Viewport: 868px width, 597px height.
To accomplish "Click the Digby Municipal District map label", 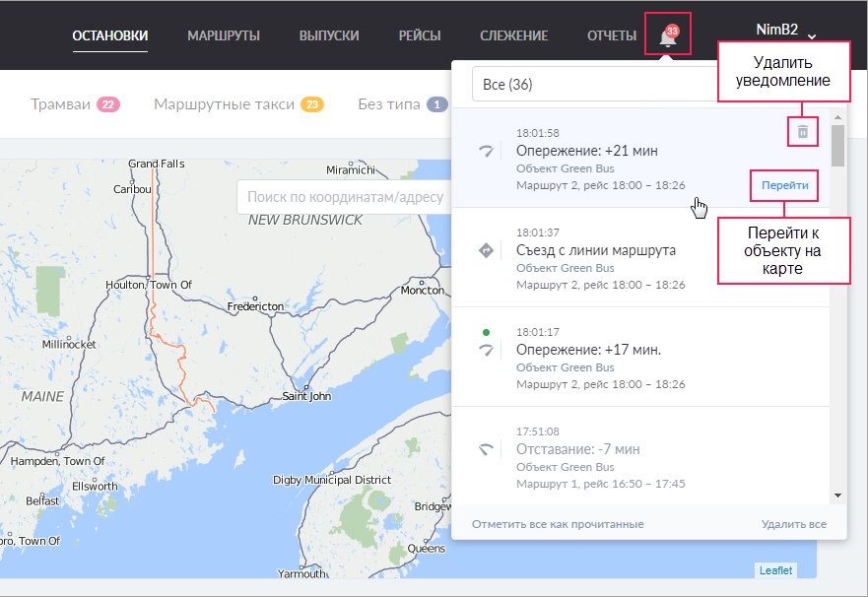I will (332, 480).
